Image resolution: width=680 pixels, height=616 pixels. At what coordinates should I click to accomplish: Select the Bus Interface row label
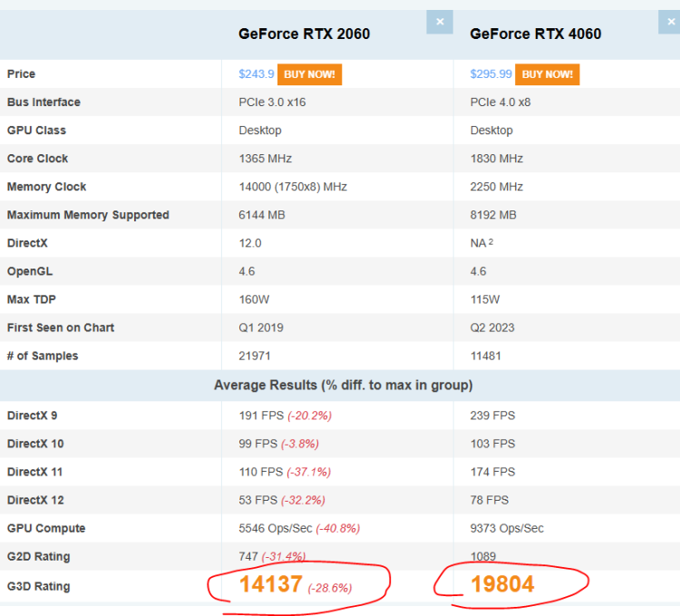click(44, 102)
